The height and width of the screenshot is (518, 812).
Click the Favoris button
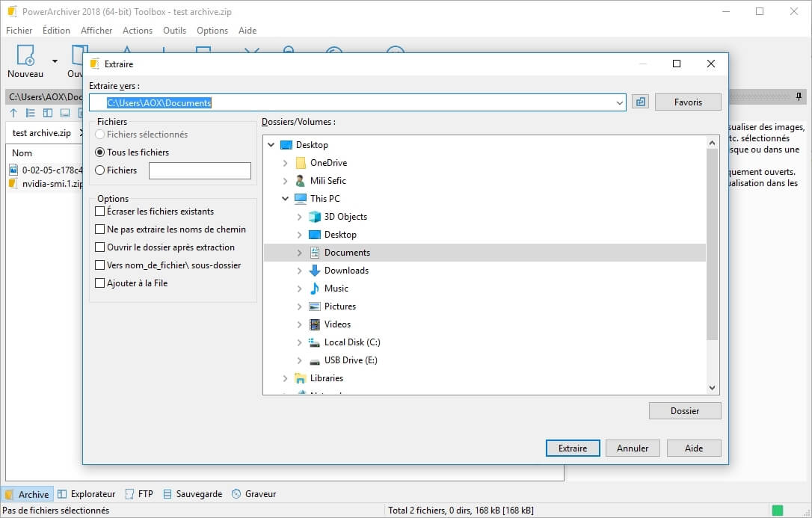coord(688,102)
